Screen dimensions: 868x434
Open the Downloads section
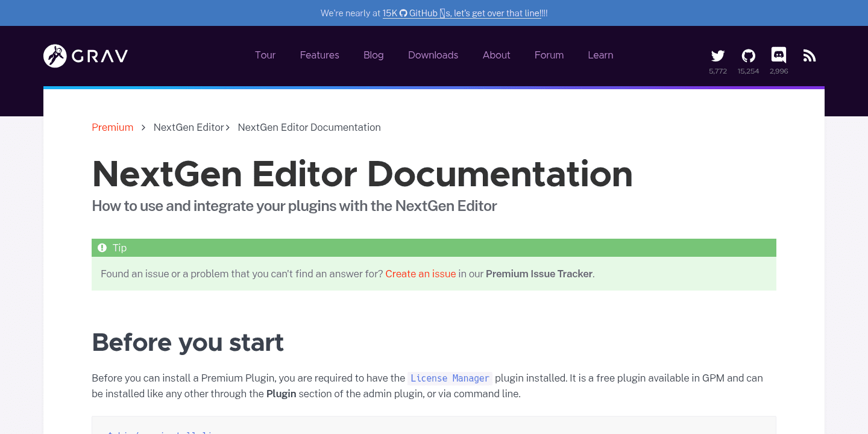pos(433,55)
